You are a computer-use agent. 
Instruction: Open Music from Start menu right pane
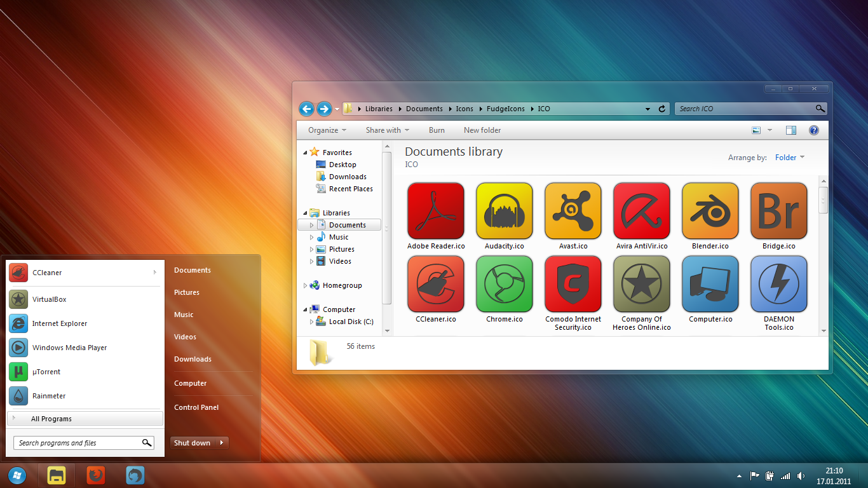point(184,315)
